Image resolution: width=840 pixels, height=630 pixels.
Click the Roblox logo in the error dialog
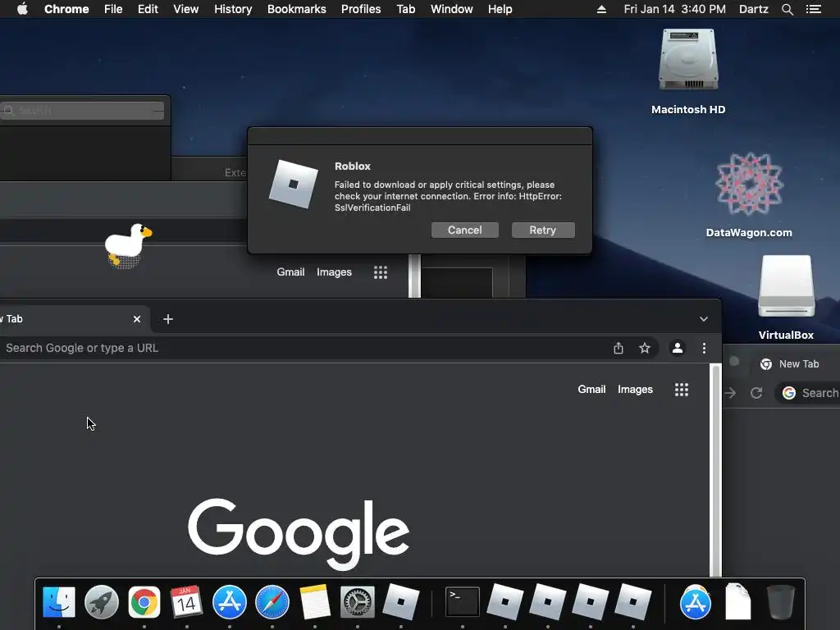pos(293,185)
